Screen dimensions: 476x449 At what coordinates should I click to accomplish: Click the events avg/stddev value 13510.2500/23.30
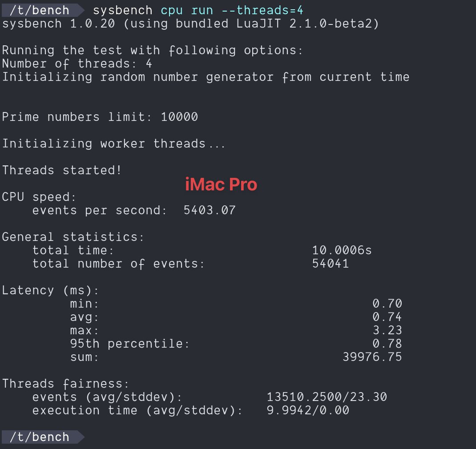click(327, 397)
